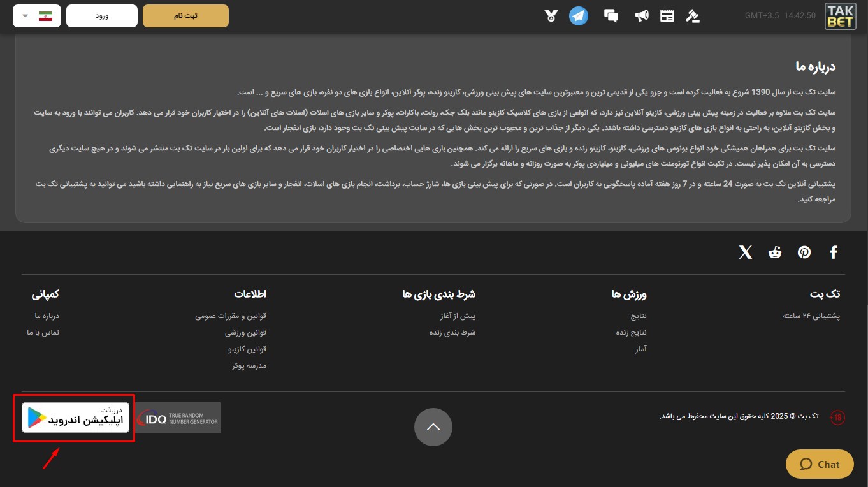868x487 pixels.
Task: Open the Chat support widget
Action: (x=820, y=464)
